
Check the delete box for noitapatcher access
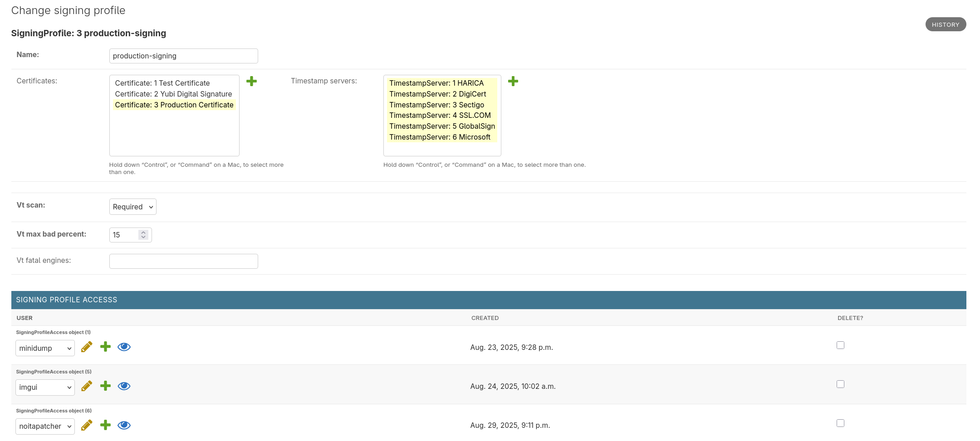pyautogui.click(x=840, y=423)
